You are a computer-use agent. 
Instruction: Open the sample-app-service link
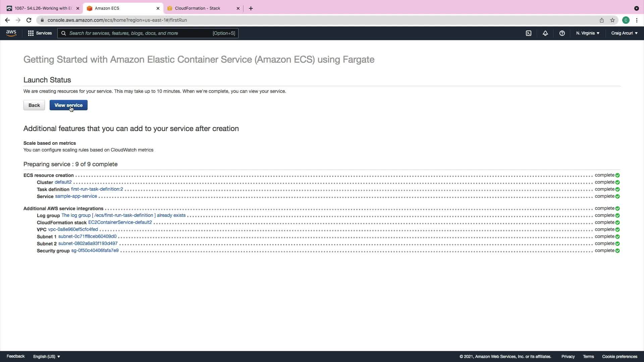(76, 196)
